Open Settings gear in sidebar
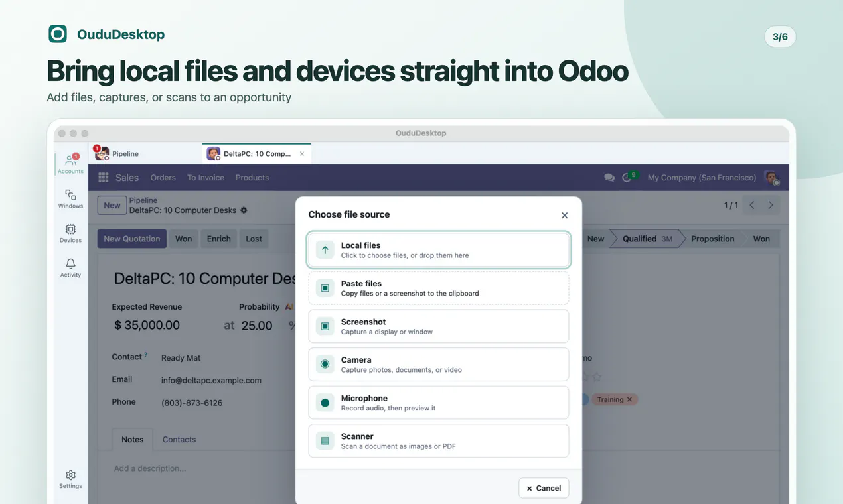 pos(70,479)
